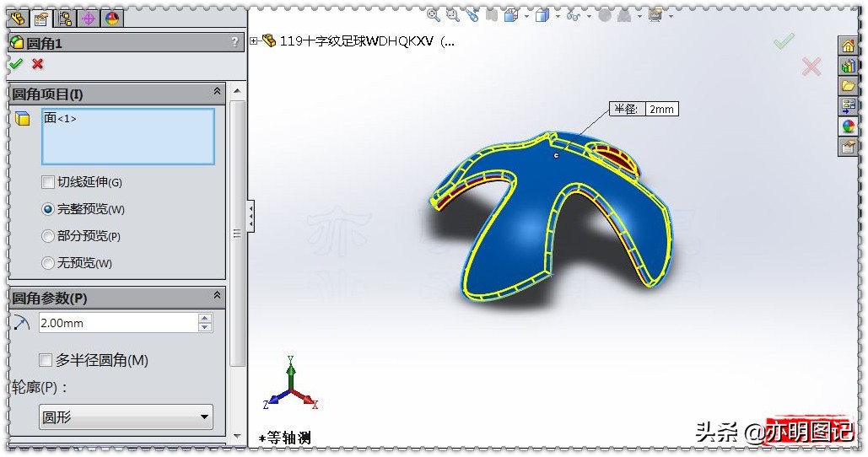Click Hide/Show Items glasses icon
This screenshot has height=457, width=868.
(574, 16)
